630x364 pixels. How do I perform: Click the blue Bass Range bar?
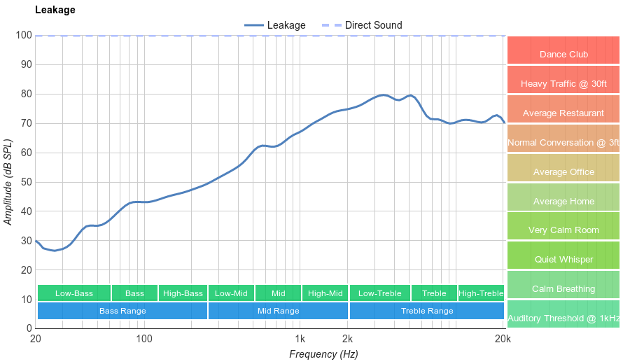(x=122, y=311)
